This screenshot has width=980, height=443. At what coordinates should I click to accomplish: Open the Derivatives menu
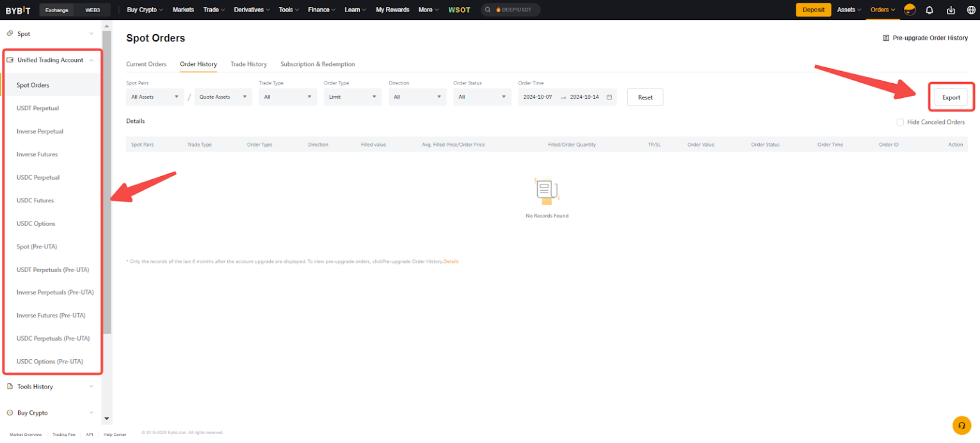click(x=252, y=10)
